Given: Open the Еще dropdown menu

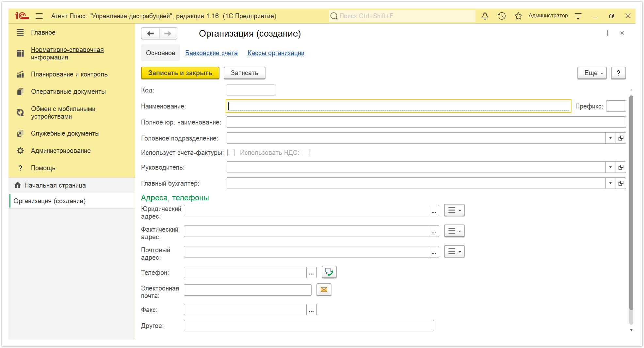Looking at the screenshot, I should (592, 73).
